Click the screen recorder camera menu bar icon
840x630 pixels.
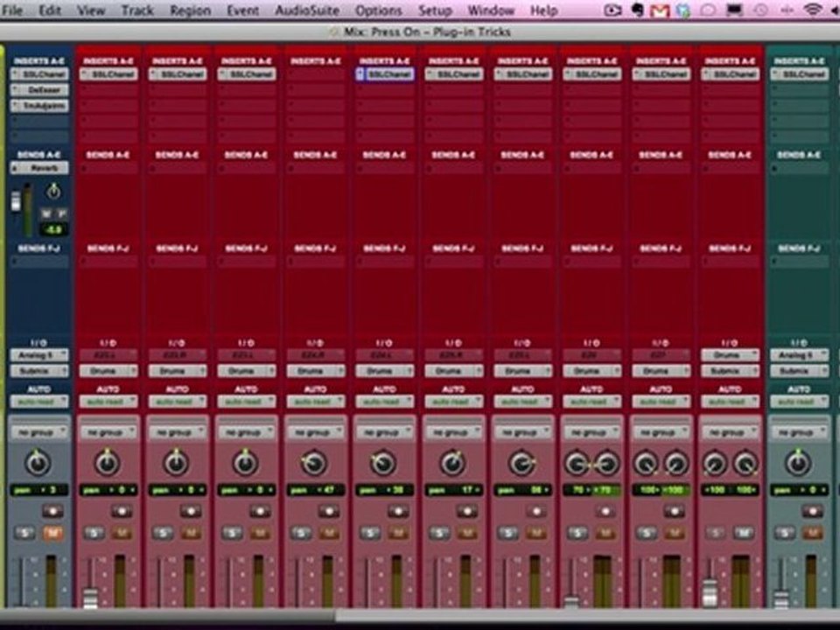coord(612,10)
